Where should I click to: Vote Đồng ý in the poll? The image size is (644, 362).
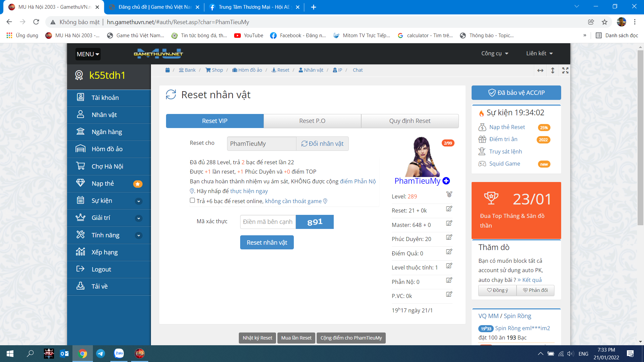click(x=497, y=290)
